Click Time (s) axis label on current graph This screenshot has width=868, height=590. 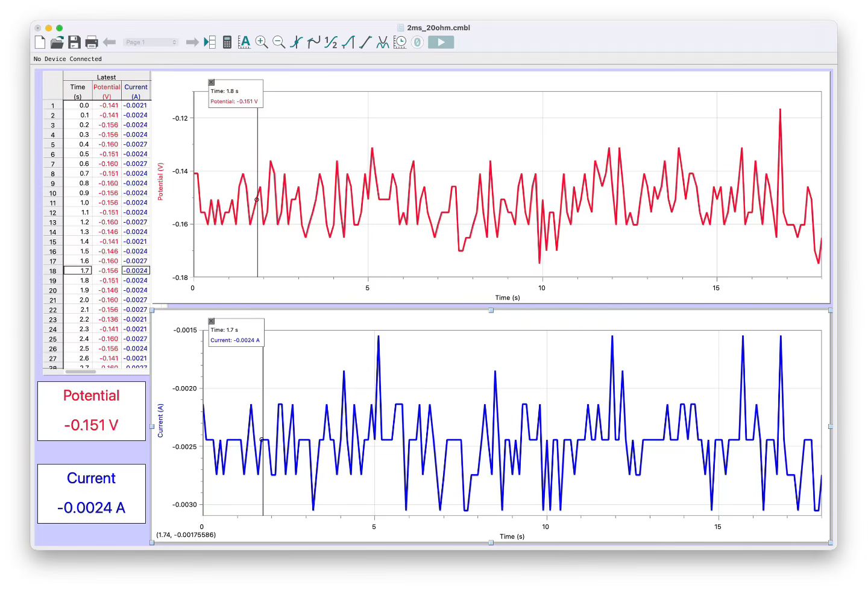point(512,536)
